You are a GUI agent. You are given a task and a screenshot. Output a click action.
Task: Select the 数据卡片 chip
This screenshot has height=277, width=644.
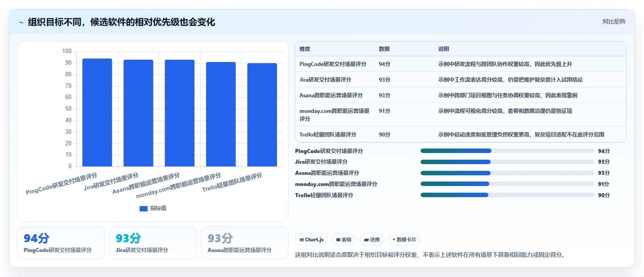(404, 240)
